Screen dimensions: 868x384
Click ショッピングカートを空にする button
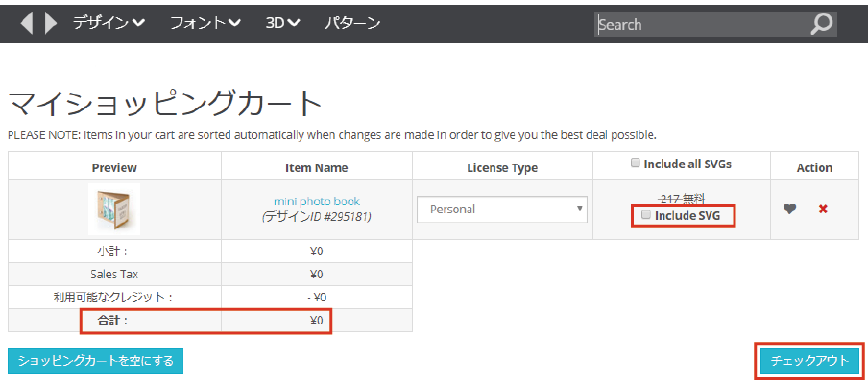click(95, 361)
